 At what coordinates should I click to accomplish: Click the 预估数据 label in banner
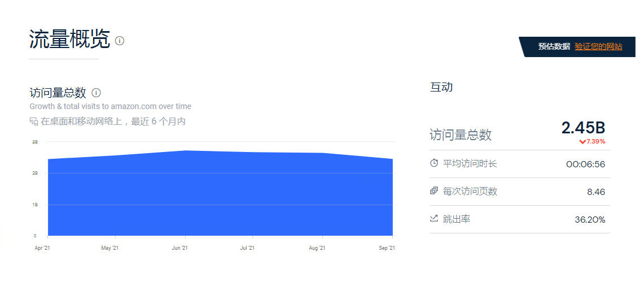[554, 46]
